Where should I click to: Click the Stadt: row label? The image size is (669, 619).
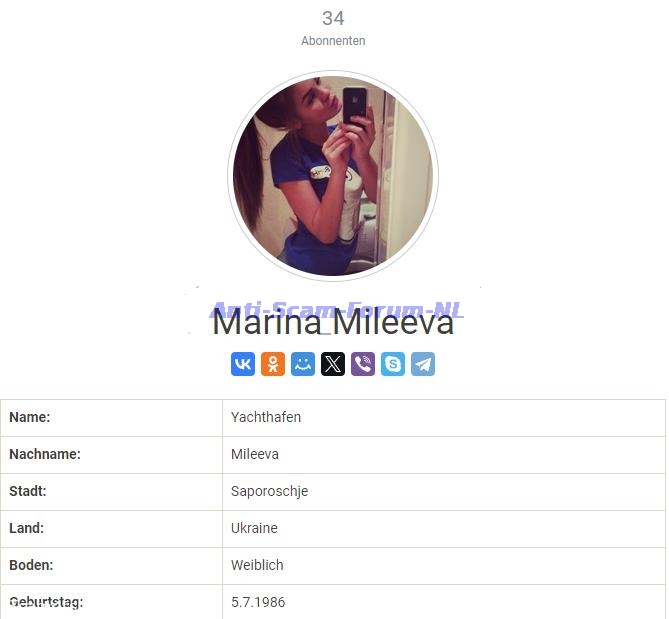[28, 491]
